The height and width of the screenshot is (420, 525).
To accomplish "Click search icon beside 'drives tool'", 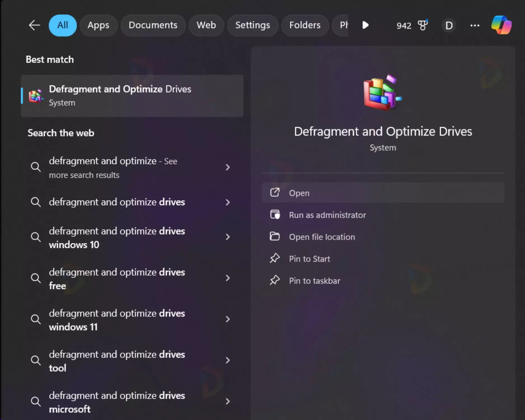I will tap(36, 360).
